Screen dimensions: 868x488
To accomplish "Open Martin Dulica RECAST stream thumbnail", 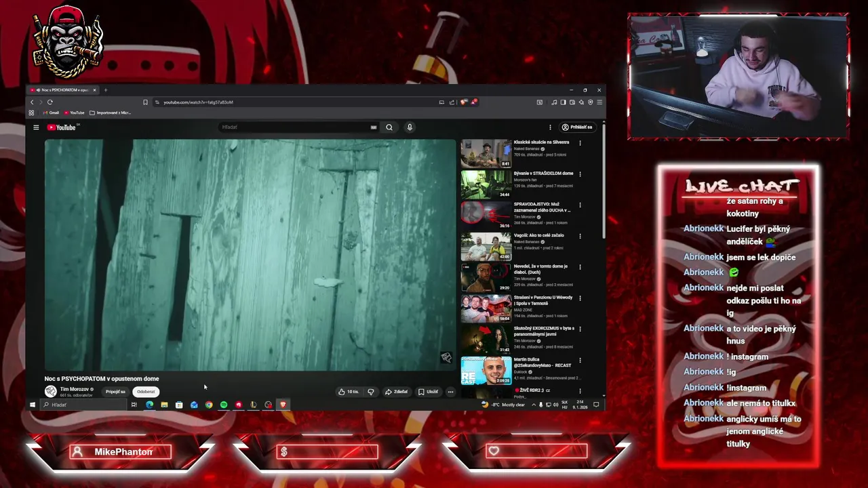I will pos(486,371).
